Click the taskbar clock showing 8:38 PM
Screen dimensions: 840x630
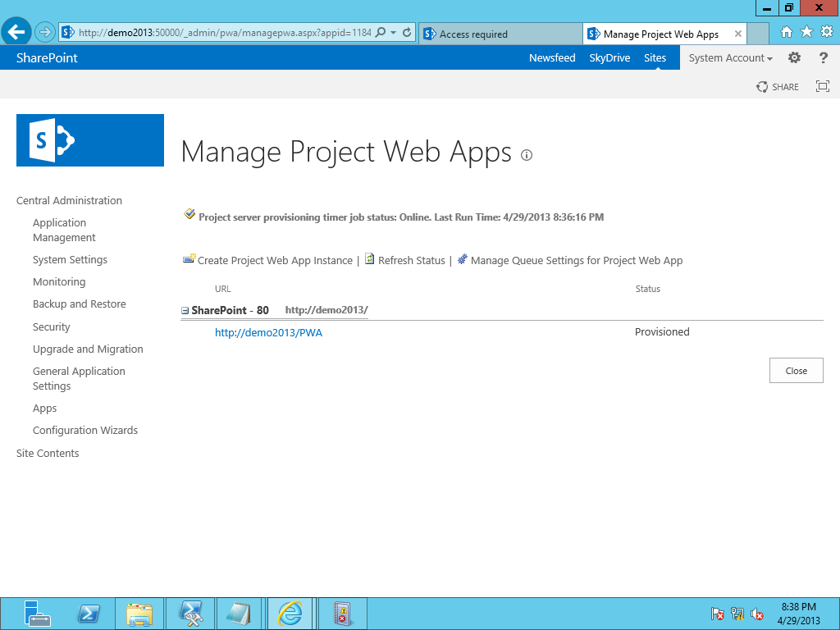pos(798,614)
